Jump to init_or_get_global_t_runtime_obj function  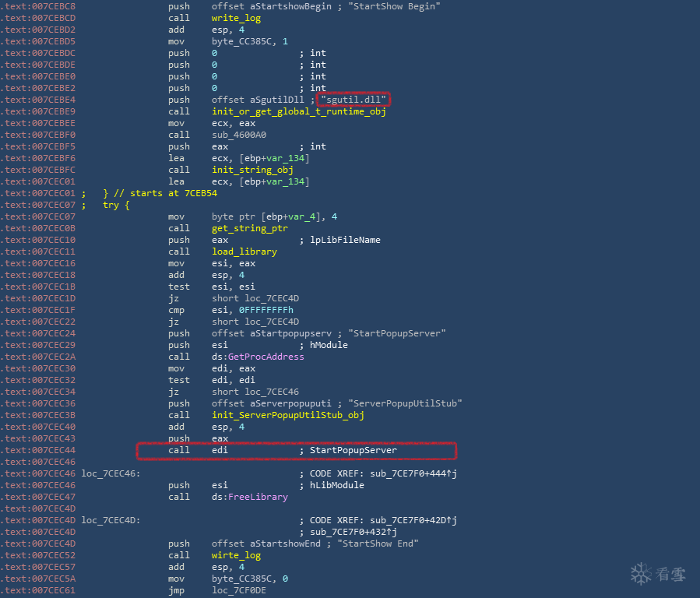click(298, 111)
